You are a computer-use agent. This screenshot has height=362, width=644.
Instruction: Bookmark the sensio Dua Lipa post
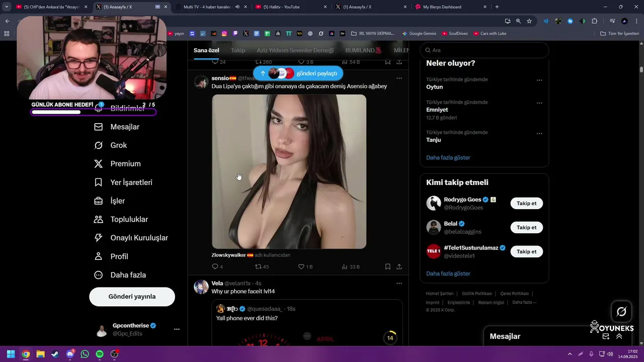pos(387,266)
